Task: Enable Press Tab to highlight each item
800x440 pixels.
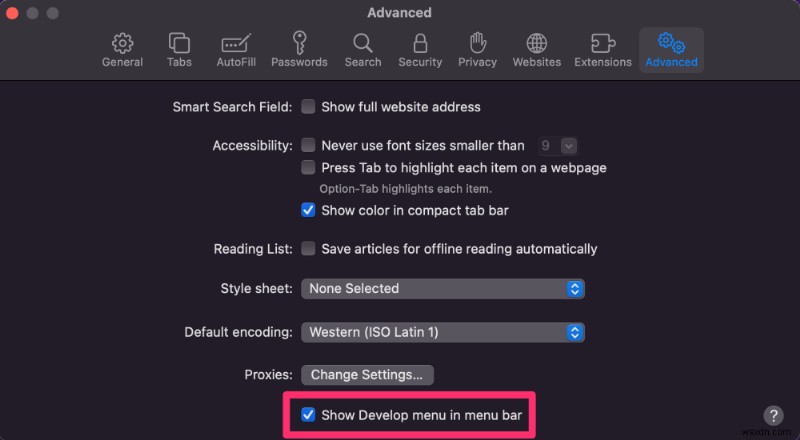Action: click(x=308, y=167)
